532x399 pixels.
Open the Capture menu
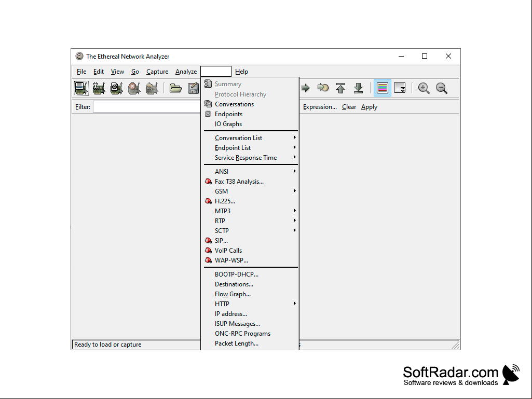pos(157,72)
